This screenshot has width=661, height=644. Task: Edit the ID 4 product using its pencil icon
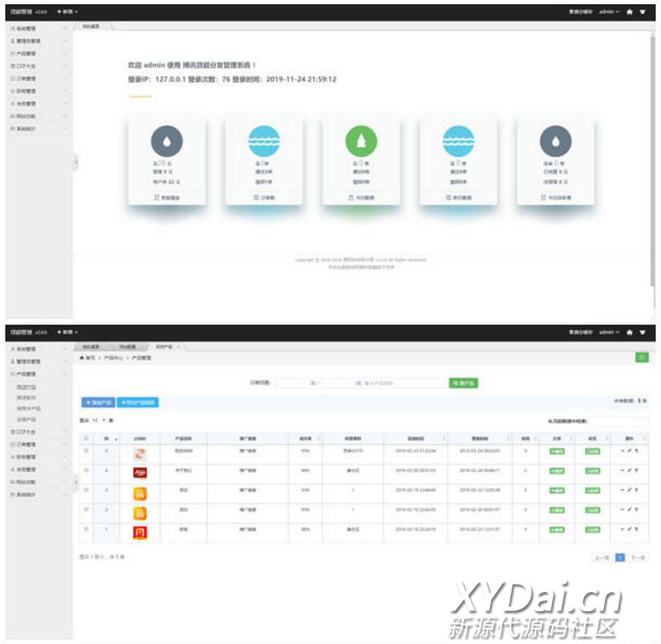(630, 471)
